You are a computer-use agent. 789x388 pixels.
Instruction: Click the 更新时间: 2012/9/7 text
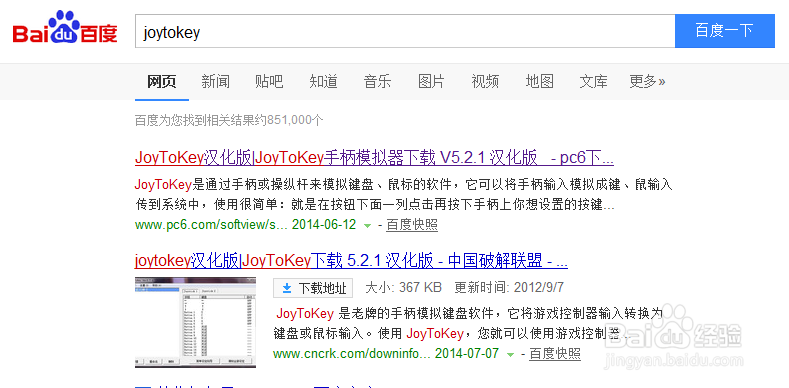pos(509,288)
